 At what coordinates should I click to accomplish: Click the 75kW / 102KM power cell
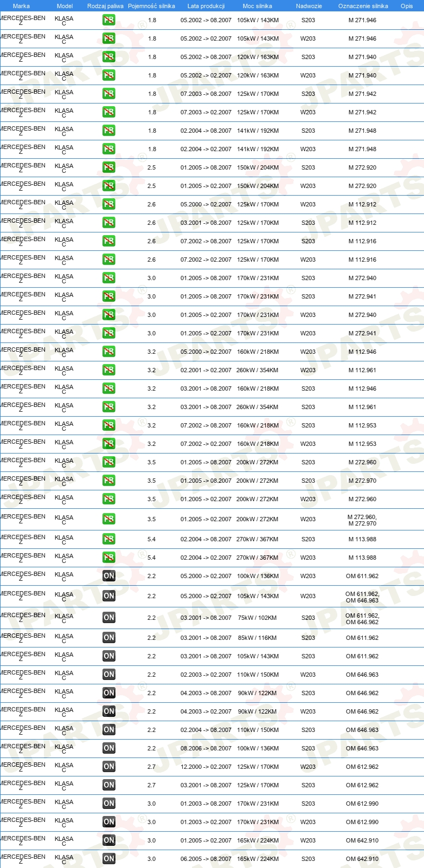pyautogui.click(x=258, y=618)
